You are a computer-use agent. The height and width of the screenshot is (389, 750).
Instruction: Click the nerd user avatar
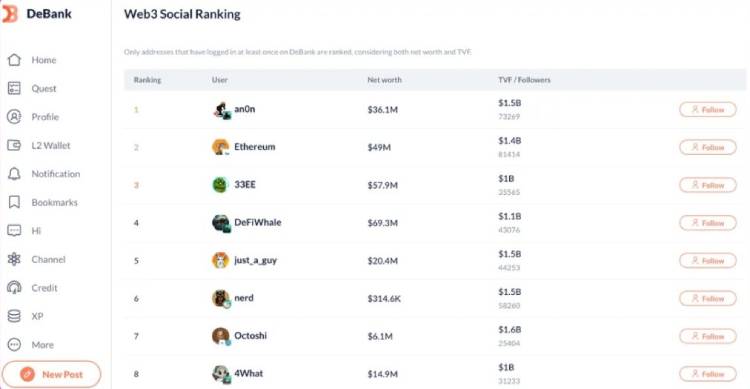221,298
